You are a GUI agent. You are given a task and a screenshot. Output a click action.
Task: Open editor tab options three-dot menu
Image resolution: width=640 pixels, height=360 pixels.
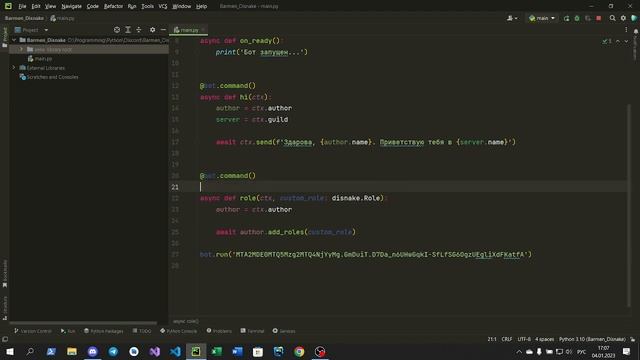[626, 30]
